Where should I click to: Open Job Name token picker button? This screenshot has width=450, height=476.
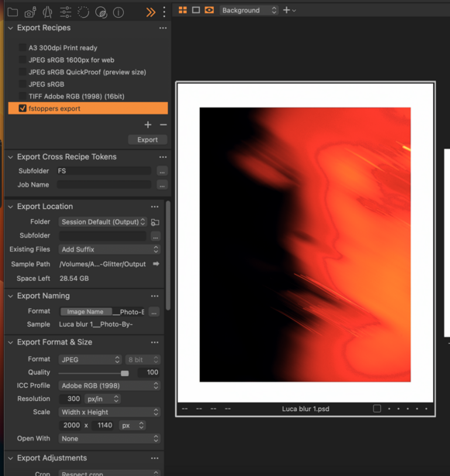[x=162, y=185]
